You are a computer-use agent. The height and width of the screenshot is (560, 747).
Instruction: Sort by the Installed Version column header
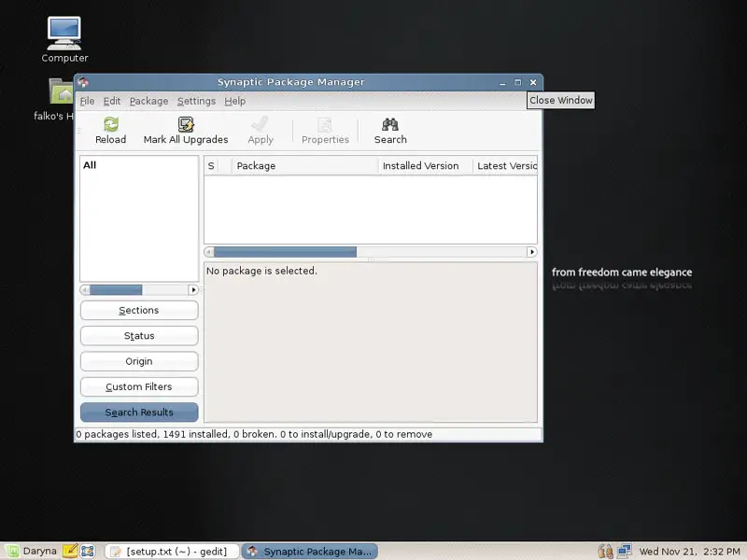[426, 166]
